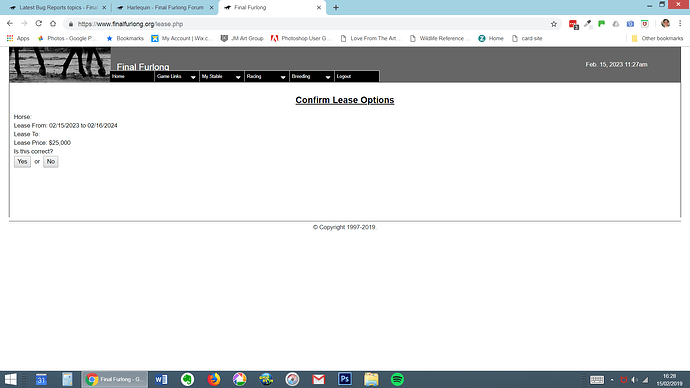Open the shield security extension icon
This screenshot has height=388, width=690.
[645, 24]
